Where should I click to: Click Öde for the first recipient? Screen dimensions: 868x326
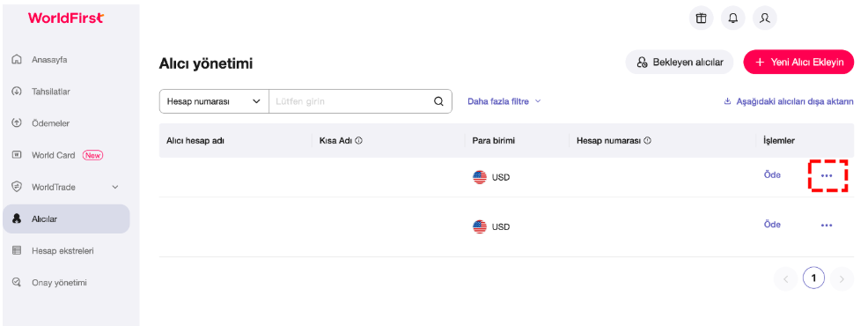pyautogui.click(x=772, y=174)
